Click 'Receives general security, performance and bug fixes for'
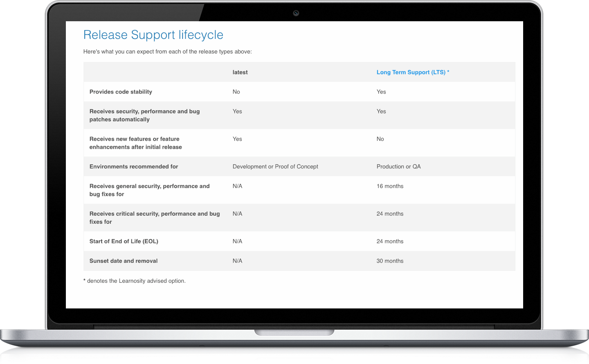The image size is (589, 364). point(149,190)
